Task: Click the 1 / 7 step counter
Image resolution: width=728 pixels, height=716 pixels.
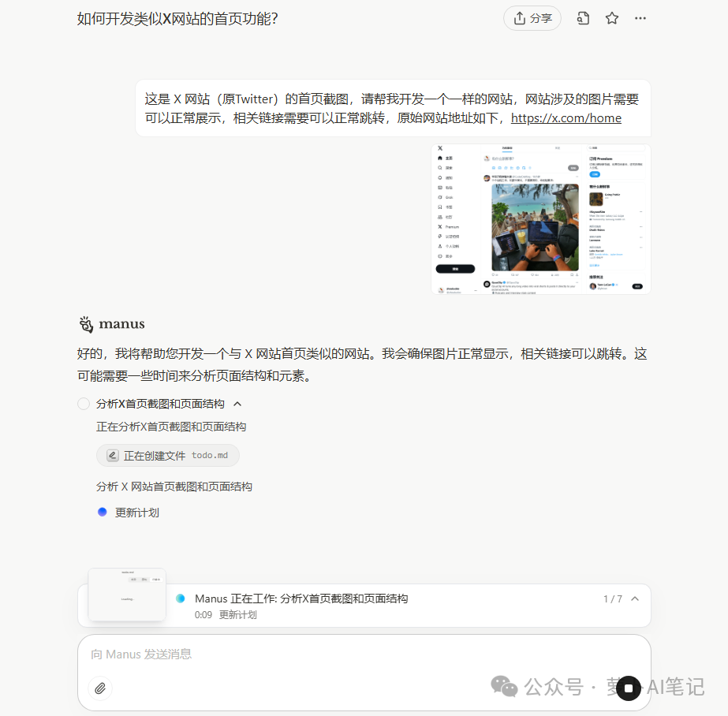Action: pos(612,599)
